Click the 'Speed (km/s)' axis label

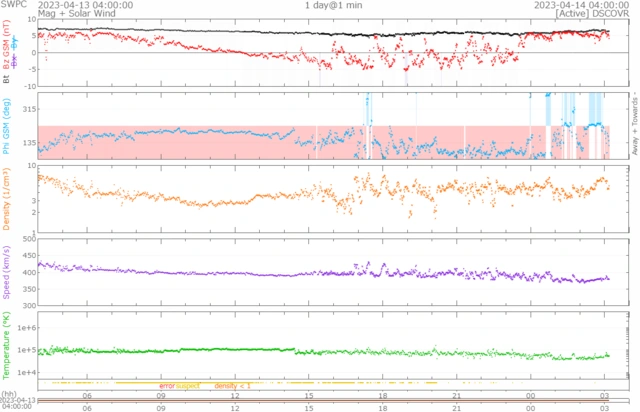pyautogui.click(x=6, y=272)
